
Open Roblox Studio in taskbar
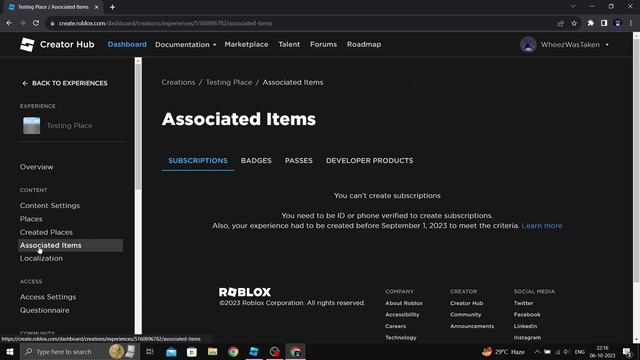coord(254,351)
